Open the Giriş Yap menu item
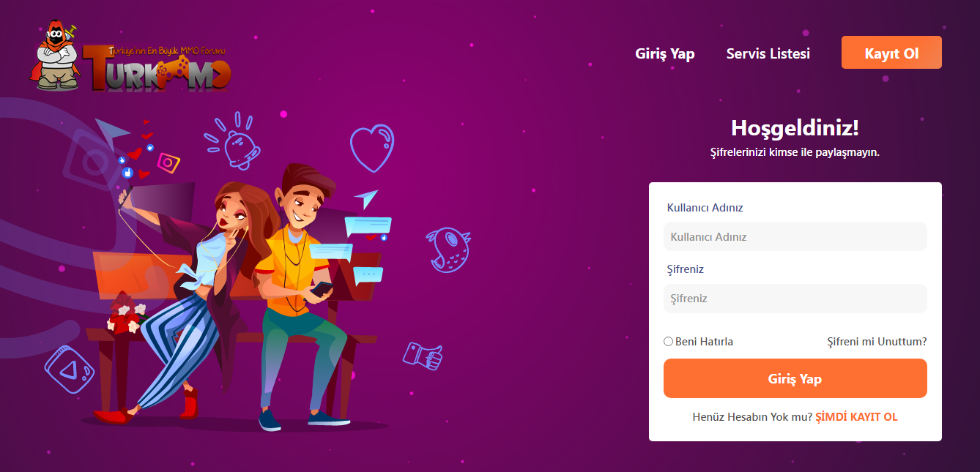Image resolution: width=980 pixels, height=472 pixels. (x=665, y=53)
